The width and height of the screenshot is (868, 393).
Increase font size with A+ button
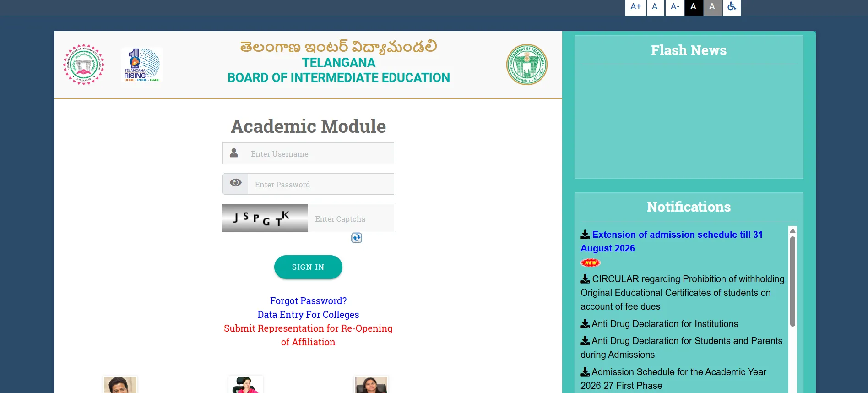pyautogui.click(x=635, y=7)
